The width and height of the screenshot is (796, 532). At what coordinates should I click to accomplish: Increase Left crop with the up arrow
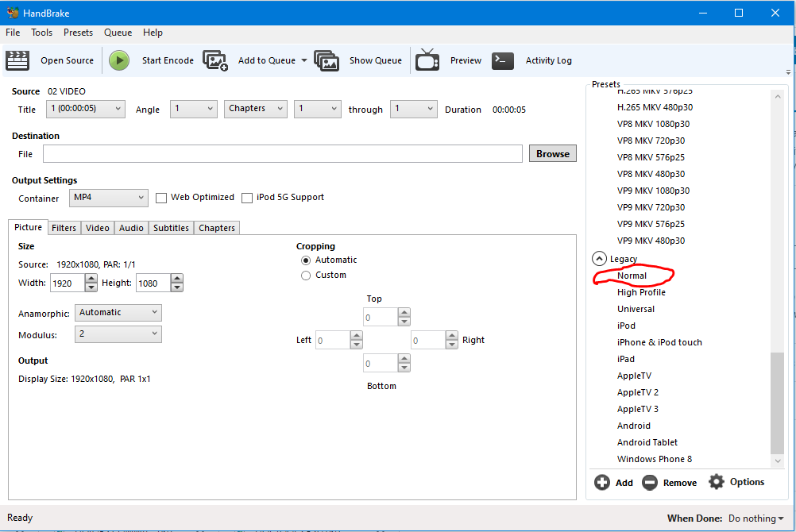point(357,336)
